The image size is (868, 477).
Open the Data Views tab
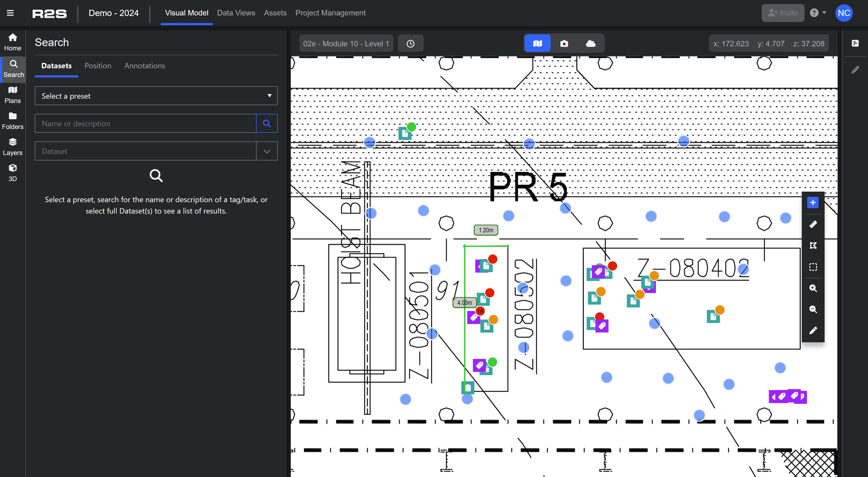coord(236,13)
